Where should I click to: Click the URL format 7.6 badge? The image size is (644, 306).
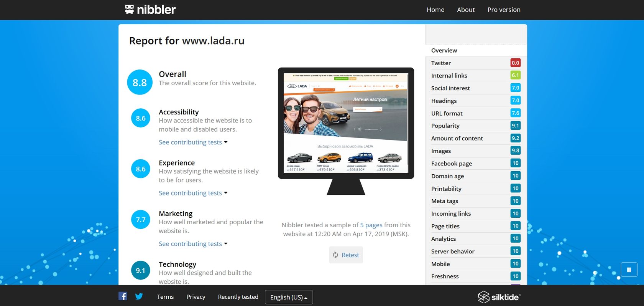point(516,113)
